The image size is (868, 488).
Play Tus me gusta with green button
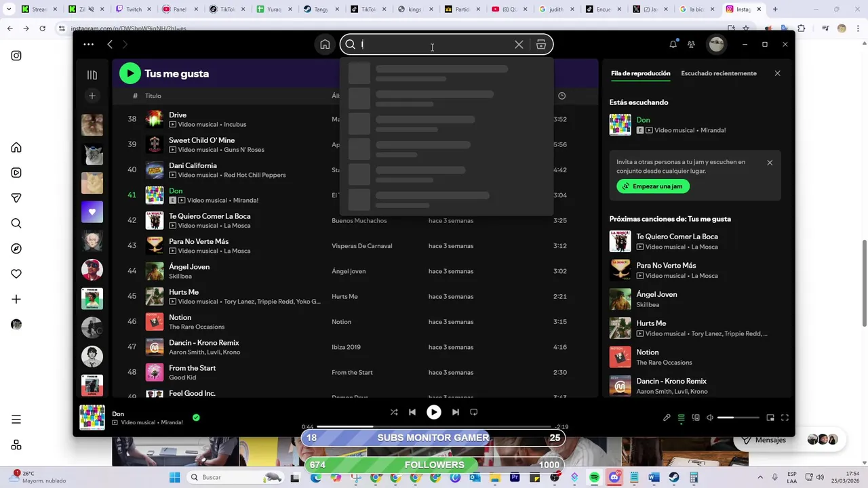pyautogui.click(x=130, y=73)
